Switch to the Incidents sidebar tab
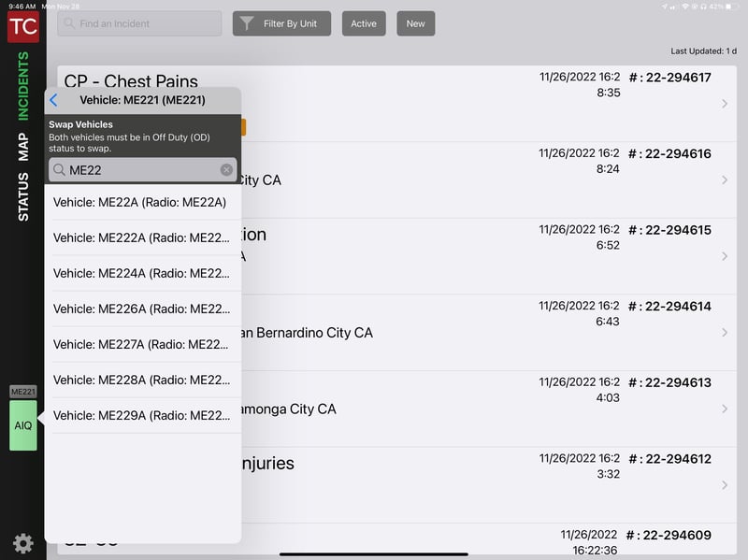 click(x=23, y=86)
